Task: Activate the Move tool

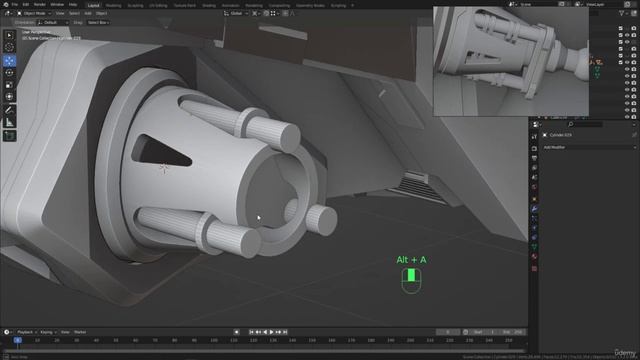Action: tap(9, 61)
